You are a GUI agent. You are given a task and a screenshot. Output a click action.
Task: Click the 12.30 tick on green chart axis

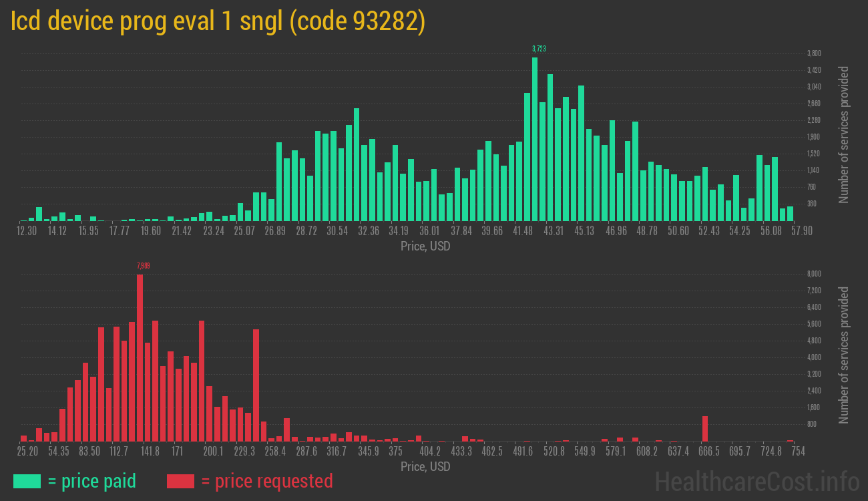[x=27, y=231]
